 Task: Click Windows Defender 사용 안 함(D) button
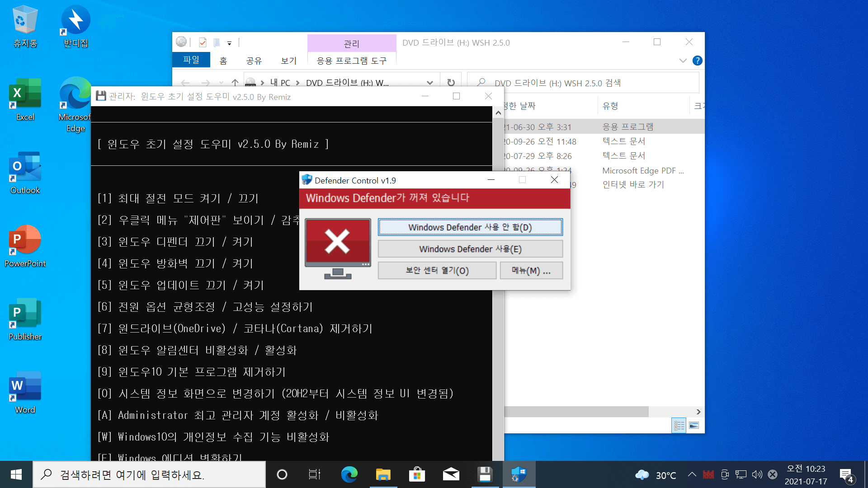click(470, 227)
